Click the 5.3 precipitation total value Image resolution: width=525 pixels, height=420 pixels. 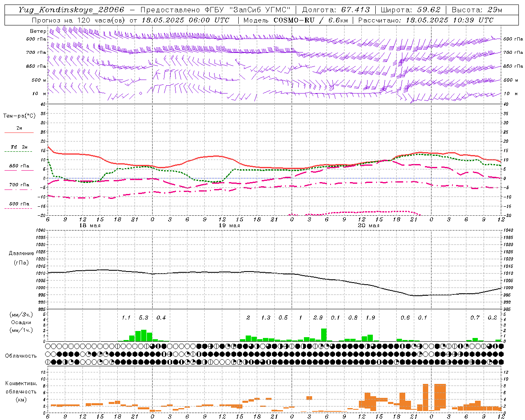pyautogui.click(x=144, y=317)
